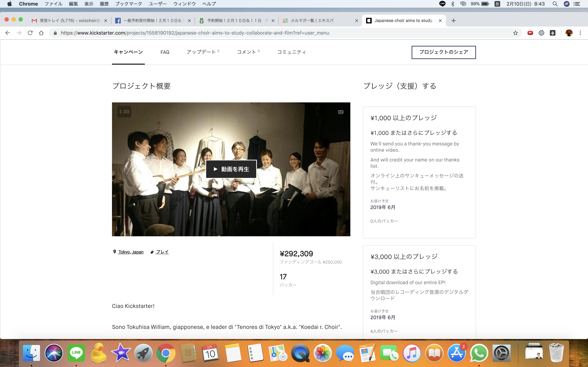Open WhatsApp from the Dock
The image size is (588, 367).
(x=479, y=353)
